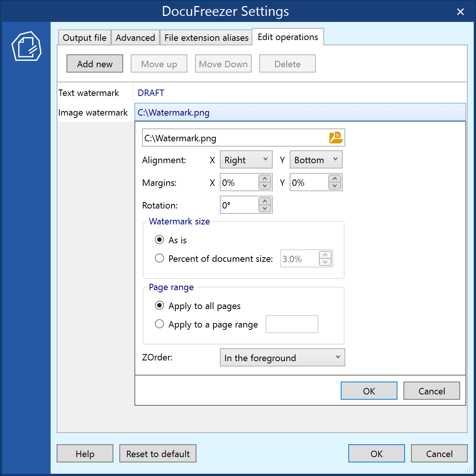
Task: Select the Image watermark row label
Action: pos(93,113)
